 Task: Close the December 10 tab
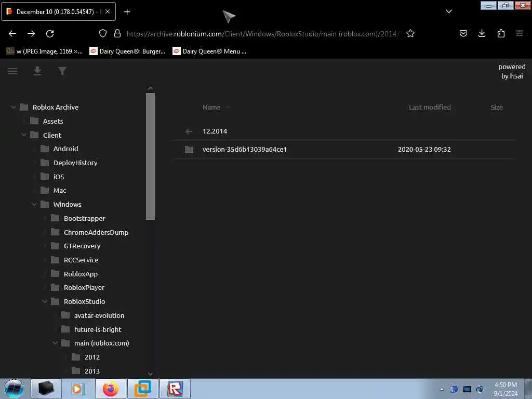click(108, 11)
